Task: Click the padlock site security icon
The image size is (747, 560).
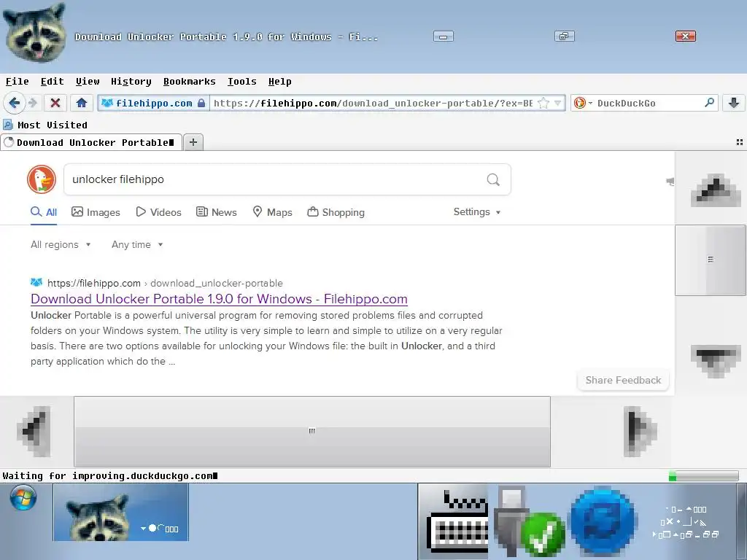Action: coord(201,103)
